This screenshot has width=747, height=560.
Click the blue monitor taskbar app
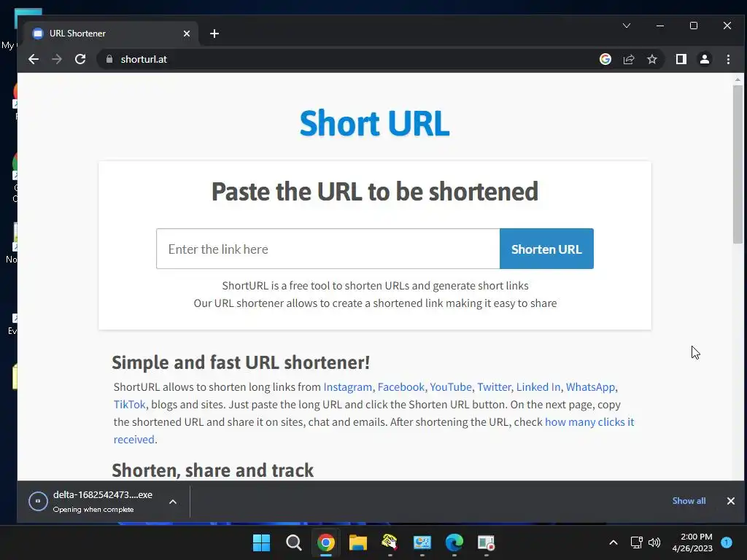click(422, 542)
